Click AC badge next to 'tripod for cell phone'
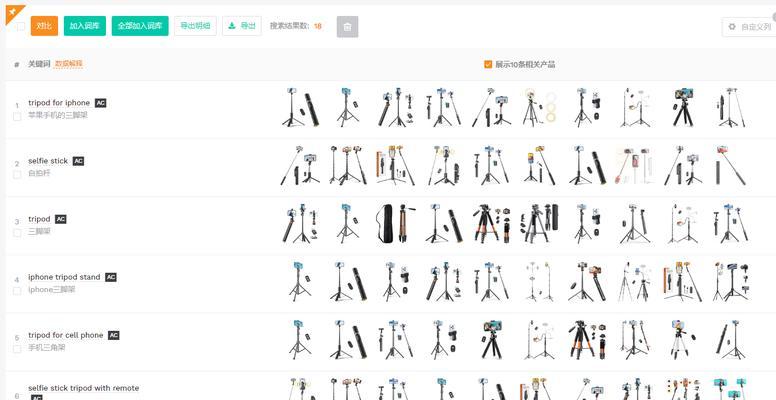The image size is (776, 400). tap(113, 335)
